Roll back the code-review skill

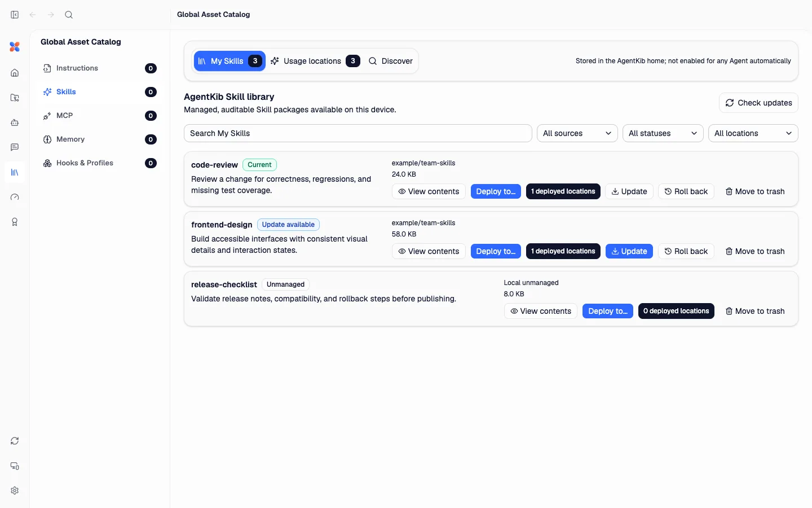pos(686,191)
